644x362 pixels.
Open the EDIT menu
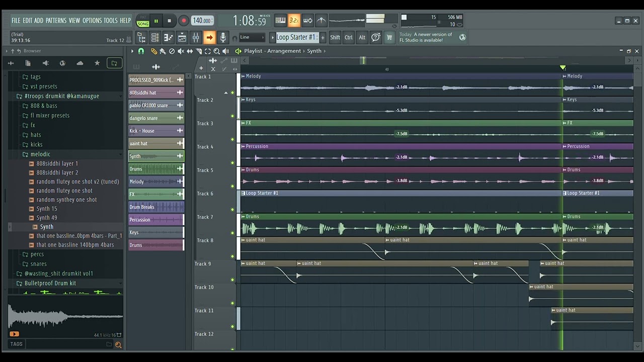(27, 21)
